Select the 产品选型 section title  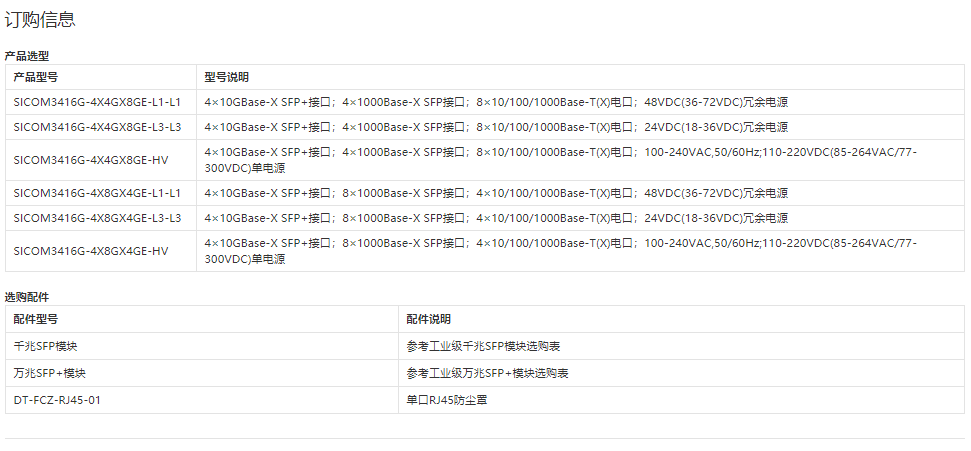[x=26, y=56]
